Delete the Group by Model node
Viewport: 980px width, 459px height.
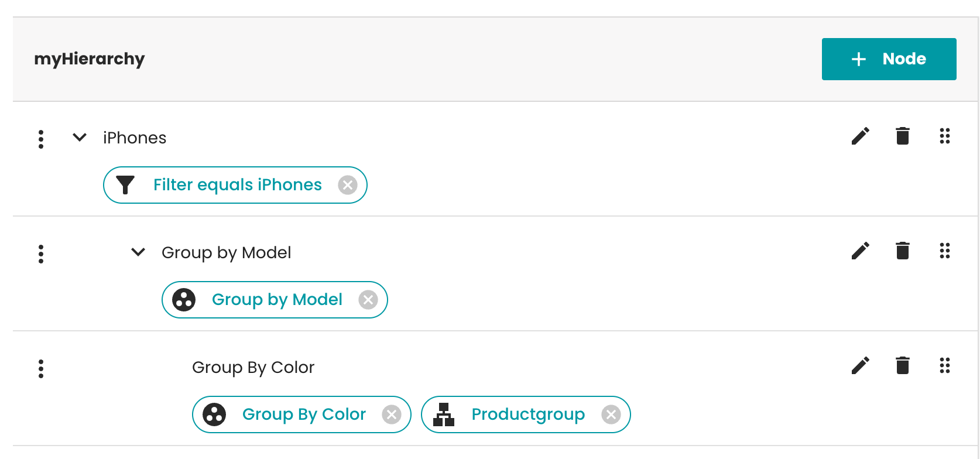tap(903, 251)
